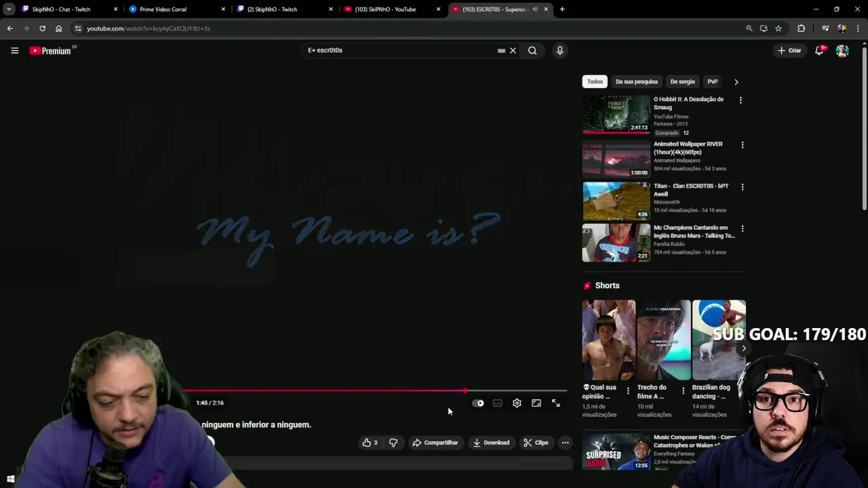868x488 pixels.
Task: Click the youtube.com address bar
Action: [407, 28]
